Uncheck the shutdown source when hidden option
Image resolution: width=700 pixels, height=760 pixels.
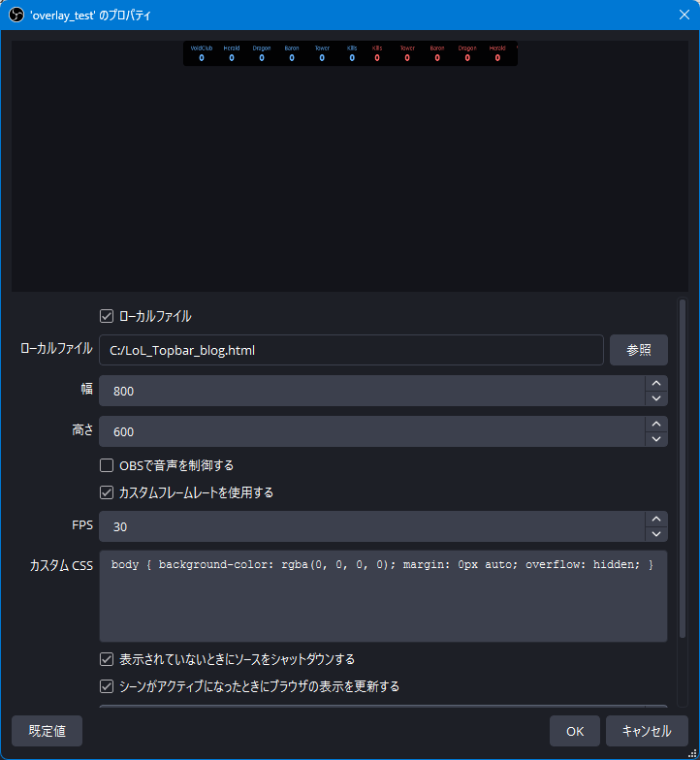(x=108, y=659)
